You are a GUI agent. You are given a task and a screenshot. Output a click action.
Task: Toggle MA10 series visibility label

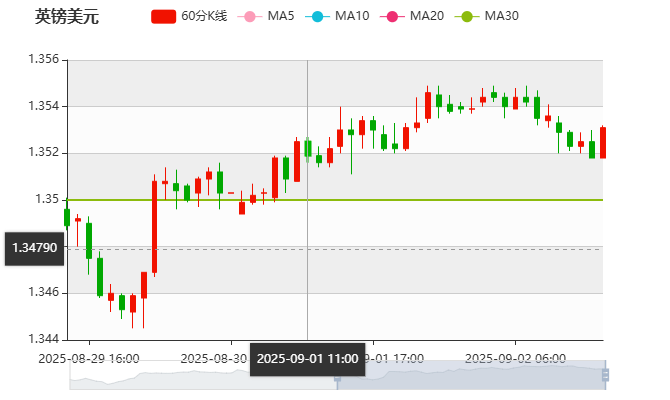coord(351,16)
